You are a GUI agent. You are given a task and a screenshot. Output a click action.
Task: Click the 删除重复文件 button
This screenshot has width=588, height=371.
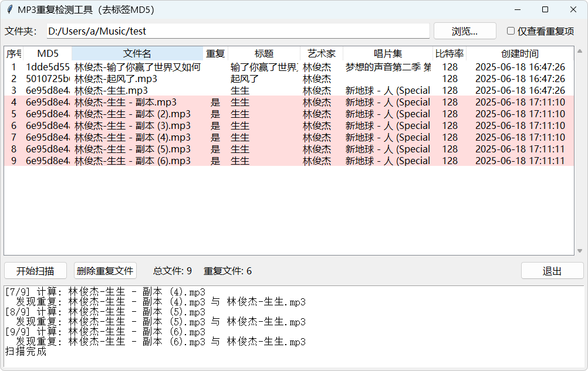105,271
